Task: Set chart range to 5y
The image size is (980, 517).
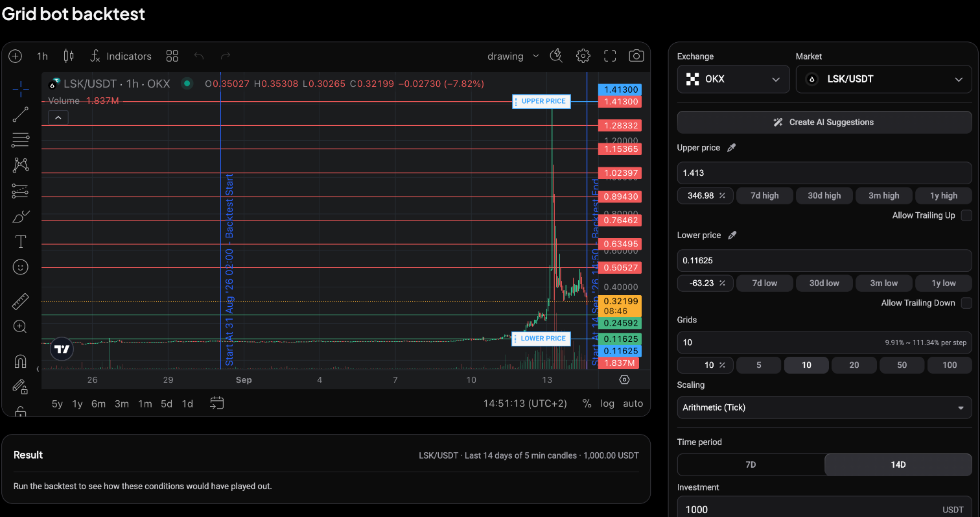Action: pos(57,403)
